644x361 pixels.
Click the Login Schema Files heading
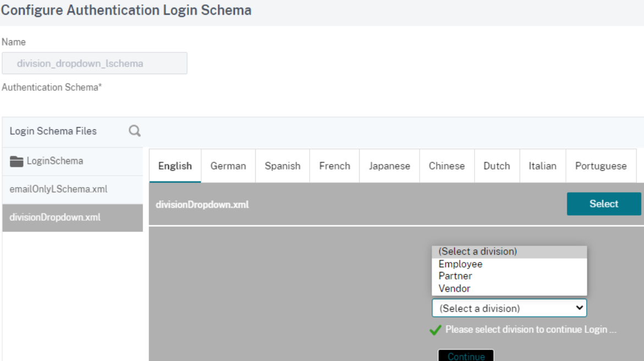[x=53, y=131]
